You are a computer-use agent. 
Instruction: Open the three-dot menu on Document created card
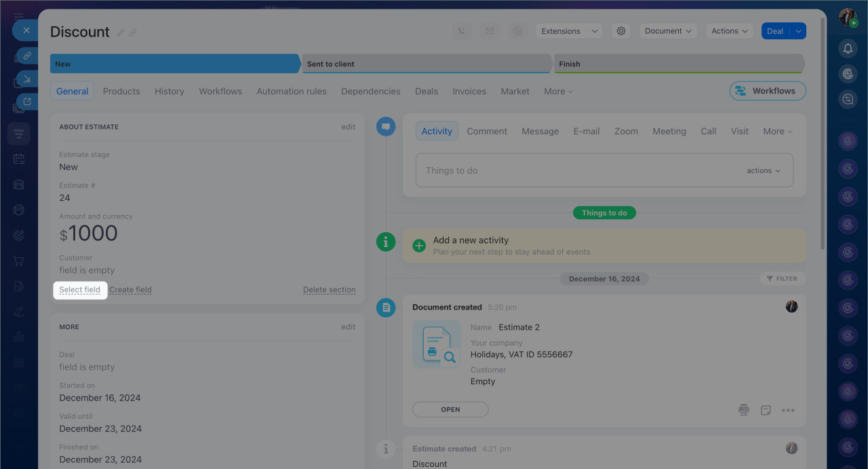(787, 410)
